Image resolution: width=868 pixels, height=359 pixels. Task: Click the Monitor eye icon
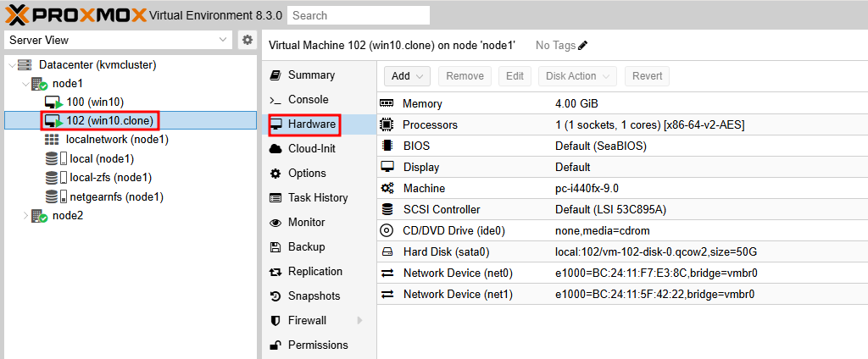pyautogui.click(x=275, y=223)
